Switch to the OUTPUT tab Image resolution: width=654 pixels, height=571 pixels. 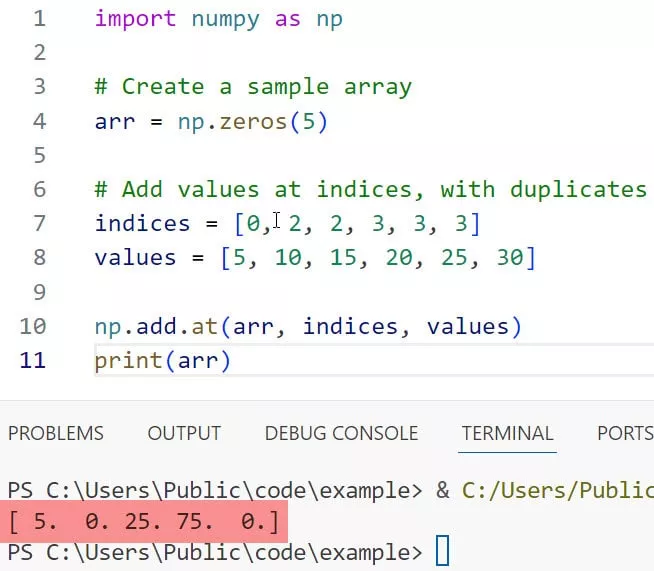point(184,433)
